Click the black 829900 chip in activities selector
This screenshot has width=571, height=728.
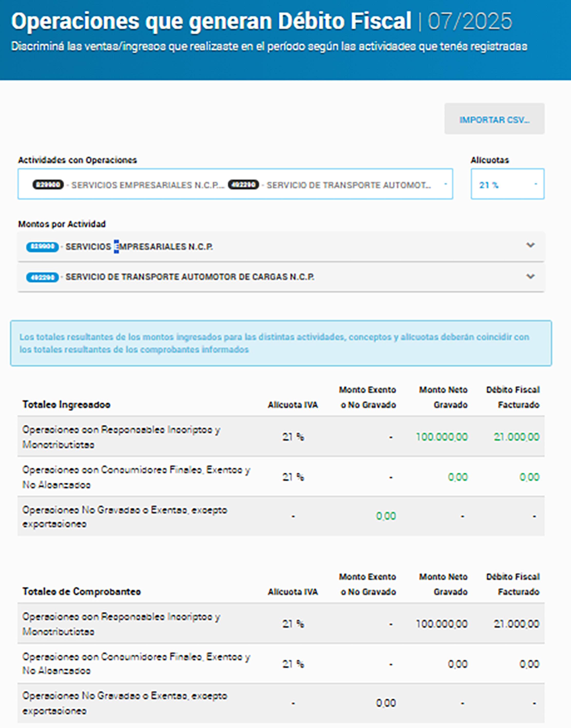48,185
